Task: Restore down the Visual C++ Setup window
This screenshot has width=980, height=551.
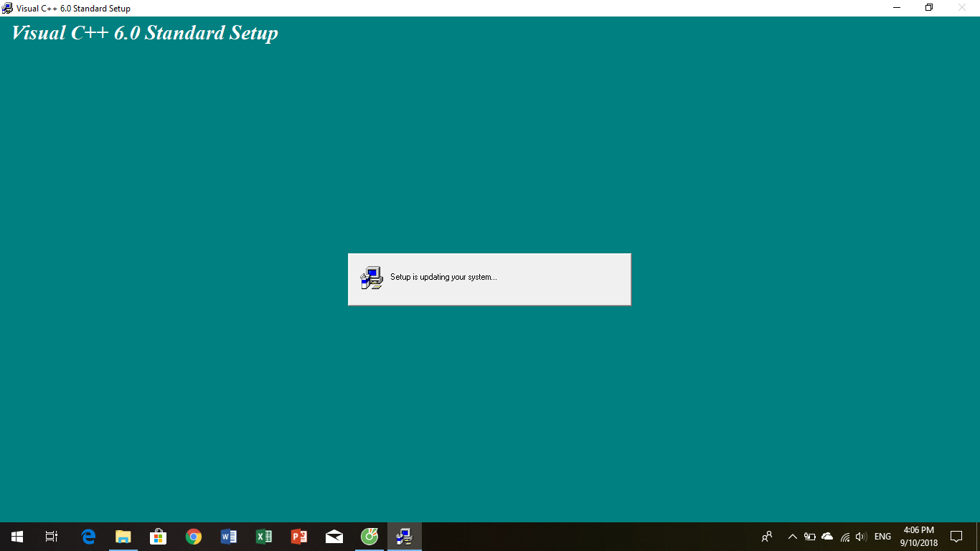Action: [929, 8]
